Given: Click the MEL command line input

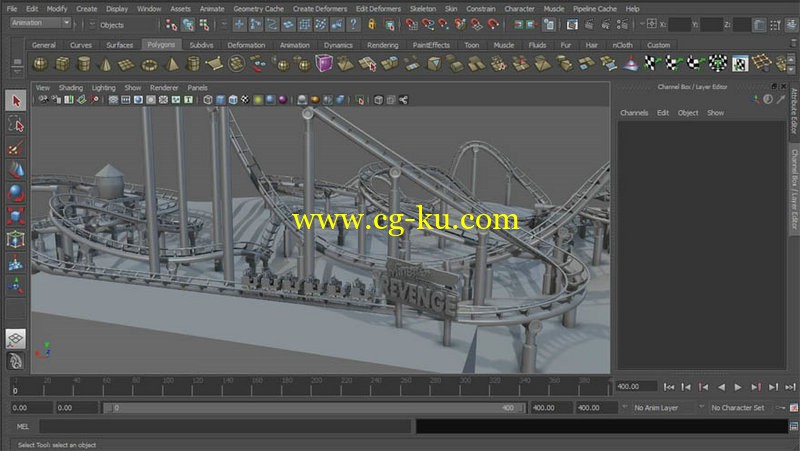Looking at the screenshot, I should 225,427.
